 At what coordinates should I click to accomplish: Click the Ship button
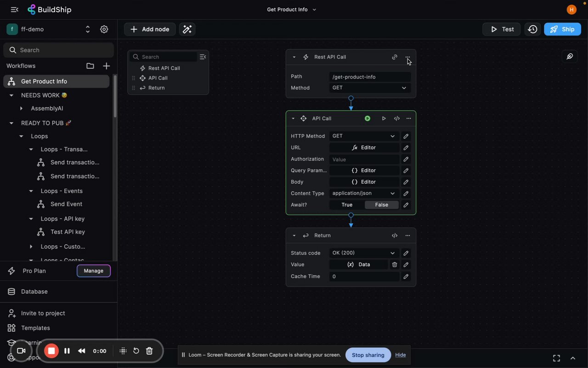tap(562, 29)
